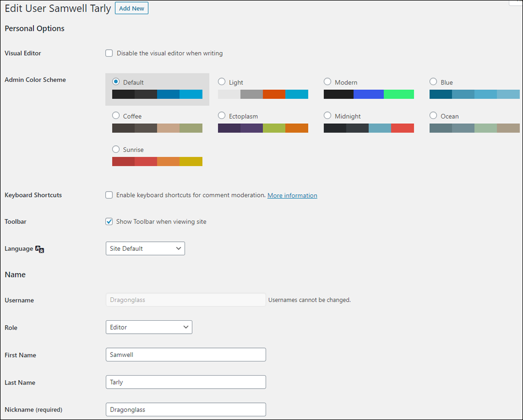This screenshot has height=420, width=523.
Task: Pick the Blue admin color scheme
Action: click(x=433, y=81)
